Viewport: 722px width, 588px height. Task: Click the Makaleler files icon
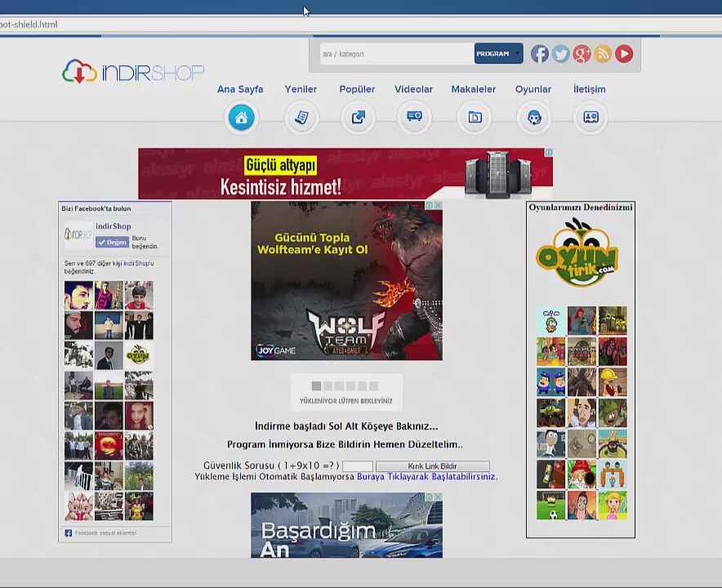point(475,118)
